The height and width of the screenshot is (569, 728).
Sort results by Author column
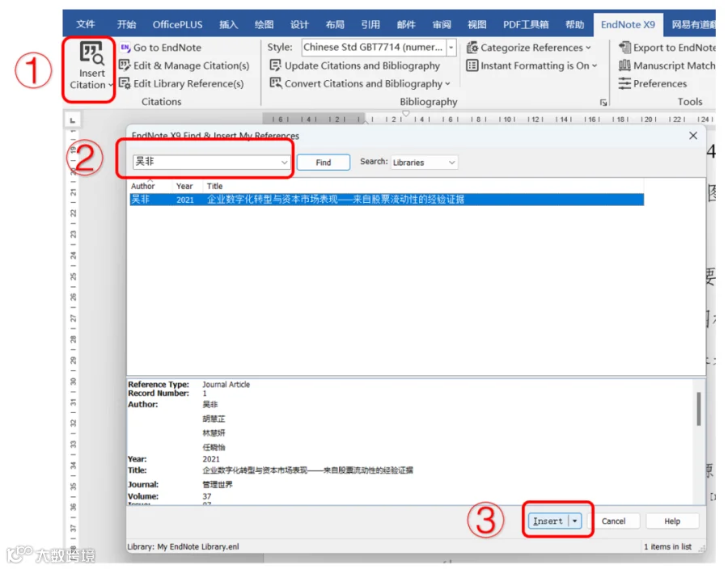[x=142, y=186]
